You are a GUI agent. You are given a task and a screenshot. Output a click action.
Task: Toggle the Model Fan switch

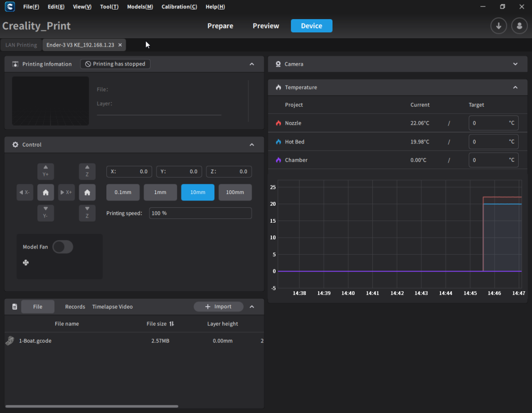(63, 247)
